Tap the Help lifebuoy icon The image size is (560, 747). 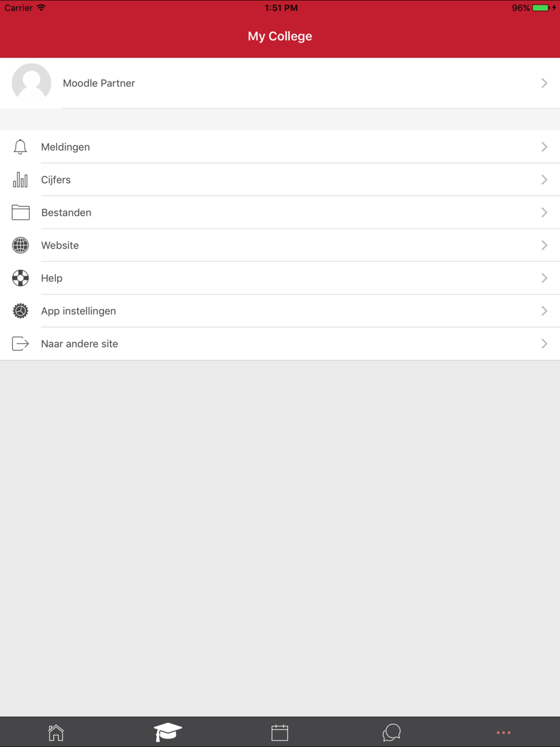coord(20,278)
